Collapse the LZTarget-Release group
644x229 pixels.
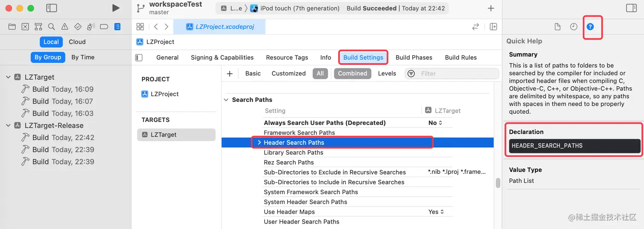pyautogui.click(x=8, y=125)
